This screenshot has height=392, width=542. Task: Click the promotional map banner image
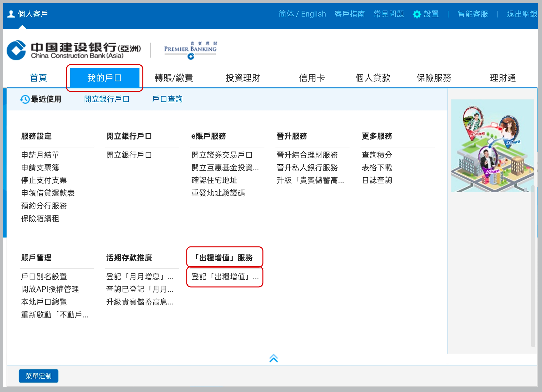point(492,146)
